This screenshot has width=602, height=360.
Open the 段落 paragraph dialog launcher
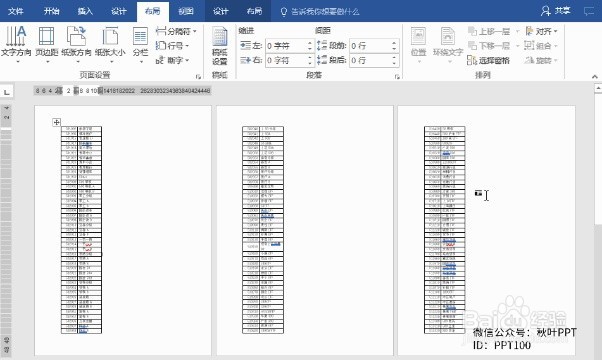397,76
